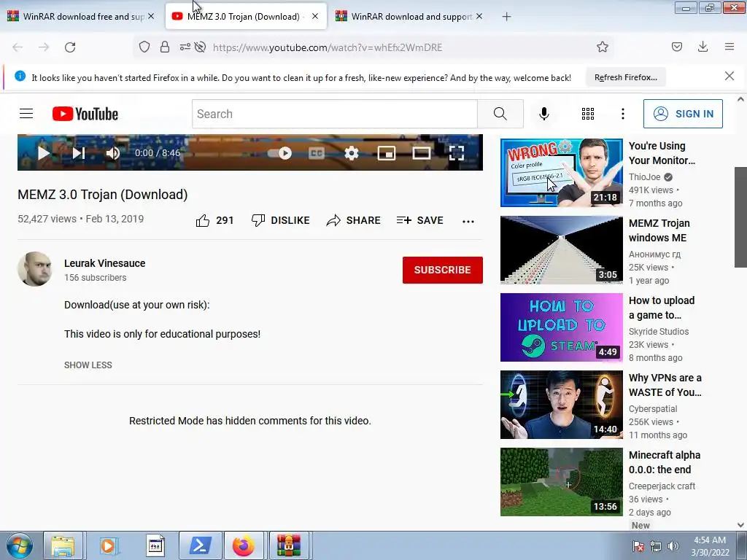The width and height of the screenshot is (747, 560).
Task: Go forward in browser history
Action: 44,47
